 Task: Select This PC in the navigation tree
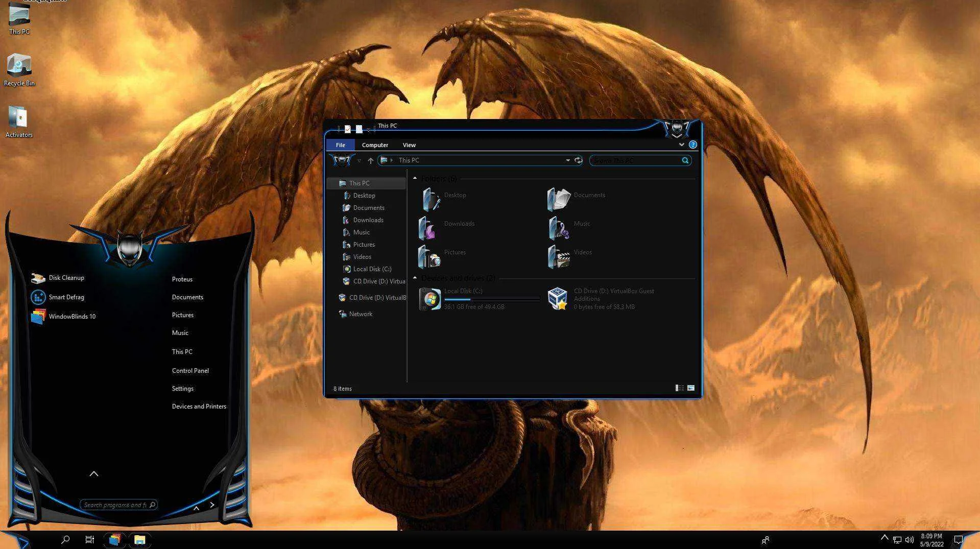(x=367, y=183)
